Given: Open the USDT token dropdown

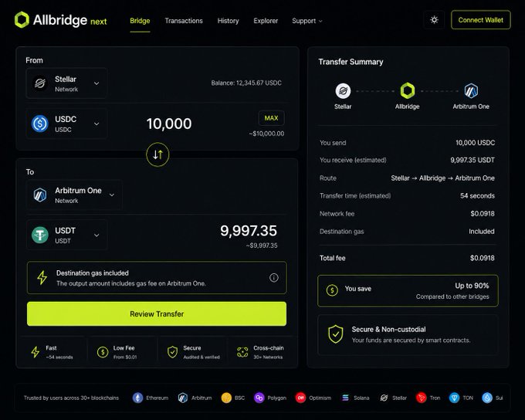Looking at the screenshot, I should [x=66, y=235].
